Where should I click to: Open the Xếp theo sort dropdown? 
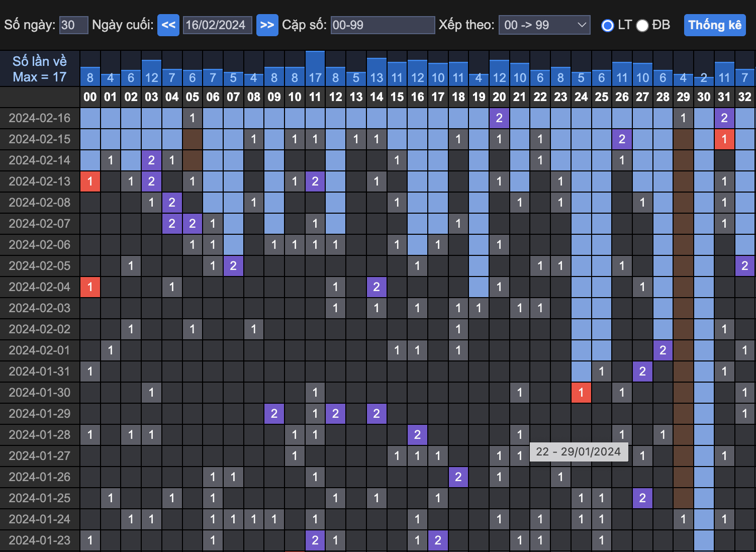[x=544, y=25]
